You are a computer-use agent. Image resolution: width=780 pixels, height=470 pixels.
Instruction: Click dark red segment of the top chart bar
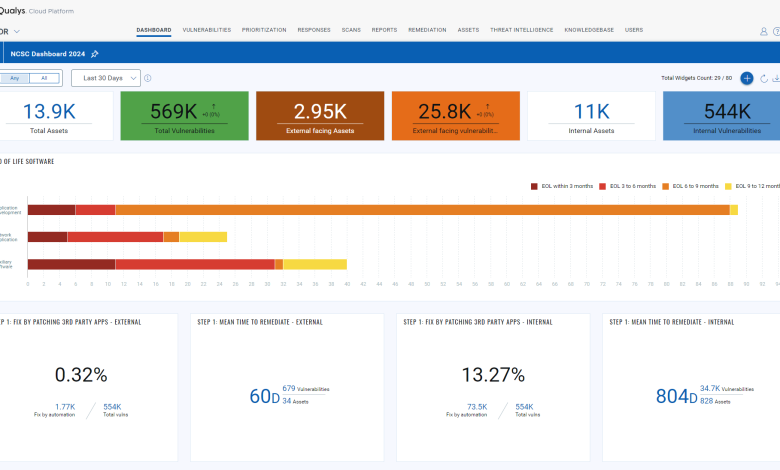[x=52, y=210]
